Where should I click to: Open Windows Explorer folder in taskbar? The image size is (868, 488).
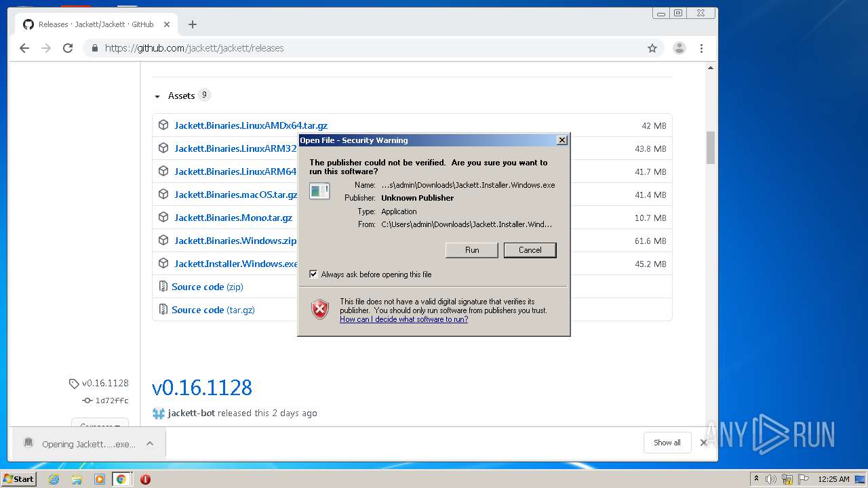(77, 479)
